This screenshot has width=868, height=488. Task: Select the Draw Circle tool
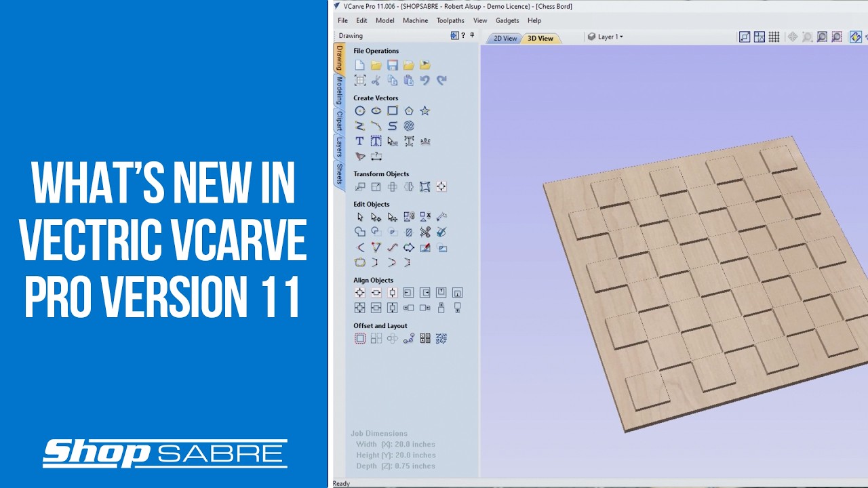pyautogui.click(x=359, y=110)
